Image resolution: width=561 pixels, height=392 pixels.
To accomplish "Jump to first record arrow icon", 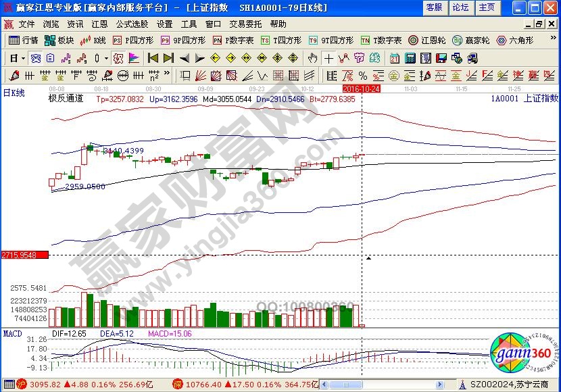I will coord(153,58).
